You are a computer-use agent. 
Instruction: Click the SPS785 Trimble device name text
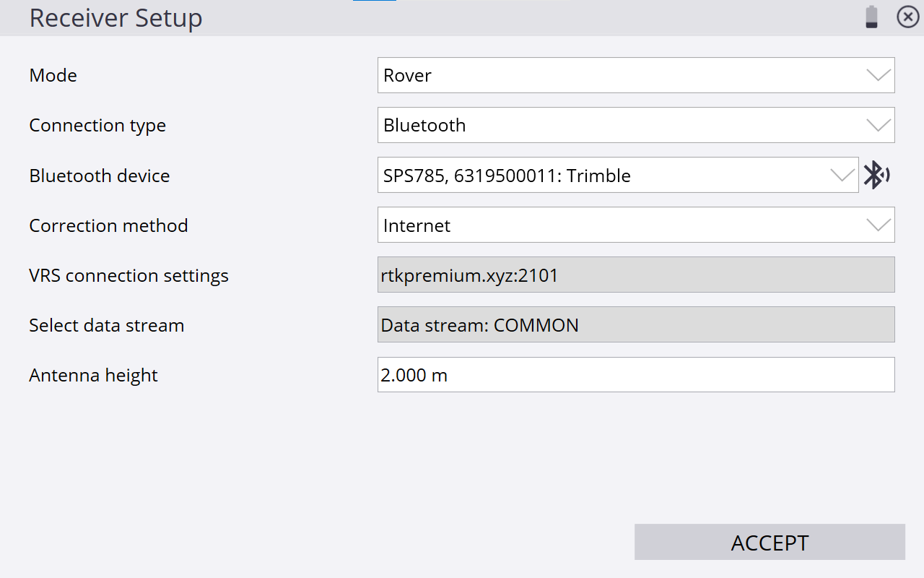(507, 176)
